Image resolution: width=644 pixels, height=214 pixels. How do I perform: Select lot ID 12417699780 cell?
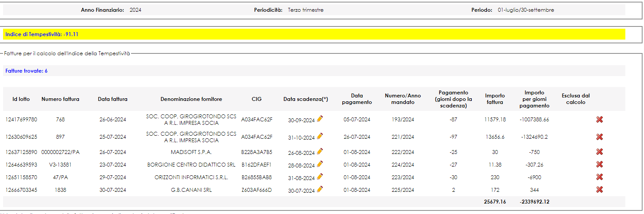click(x=21, y=120)
